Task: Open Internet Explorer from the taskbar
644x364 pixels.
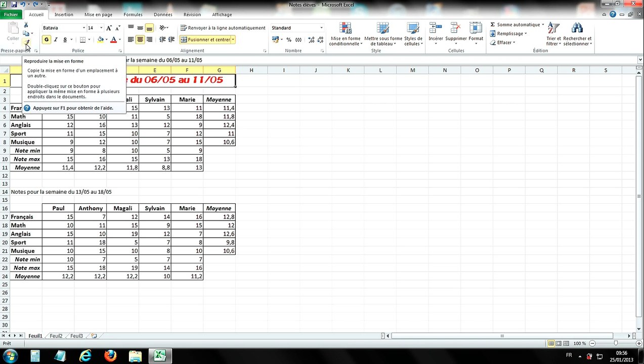Action: [85, 356]
